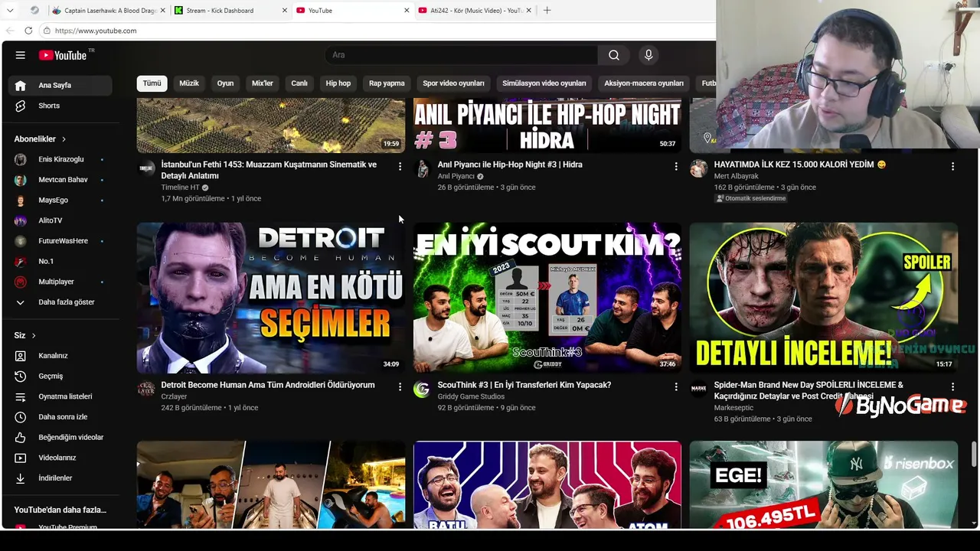Image resolution: width=980 pixels, height=551 pixels.
Task: Open Kanalınız in the sidebar
Action: coord(60,356)
